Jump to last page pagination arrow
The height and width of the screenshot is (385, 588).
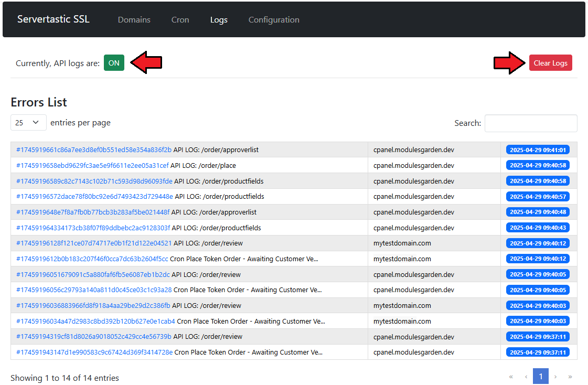[x=570, y=377]
